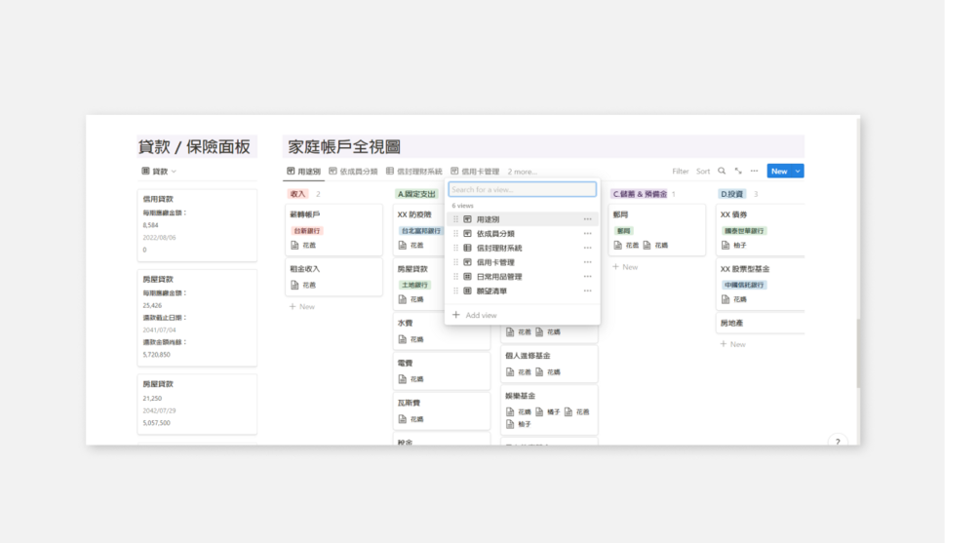Switch to 用途別 tab in the view bar
The height and width of the screenshot is (543, 980).
point(303,172)
